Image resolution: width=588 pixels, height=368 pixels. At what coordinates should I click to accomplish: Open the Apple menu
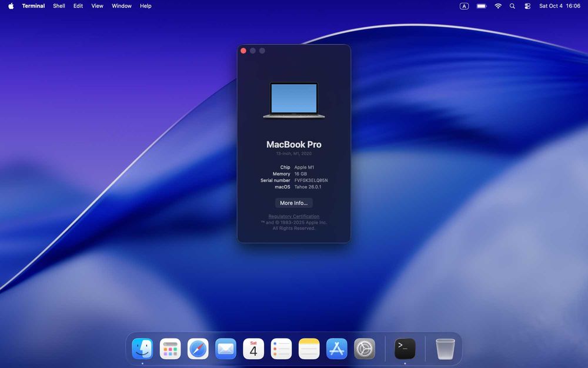pyautogui.click(x=11, y=6)
